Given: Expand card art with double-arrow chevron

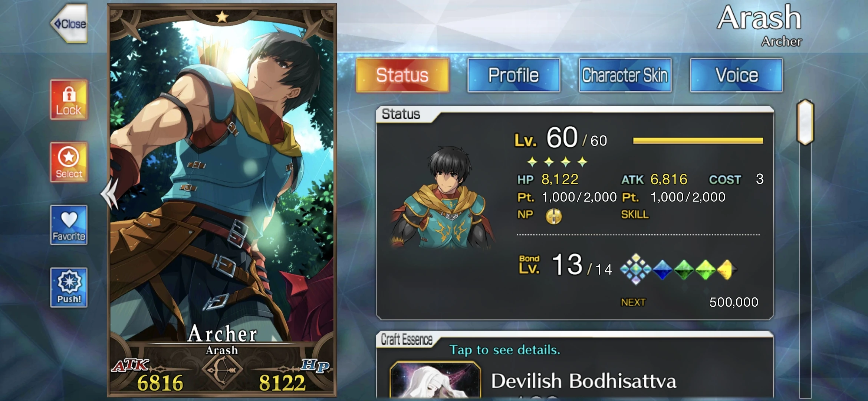Looking at the screenshot, I should coord(110,193).
